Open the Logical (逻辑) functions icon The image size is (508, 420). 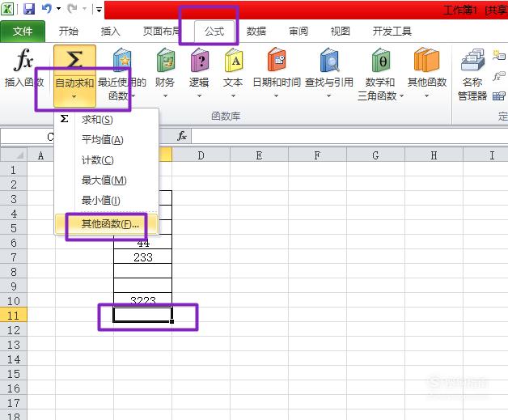200,60
